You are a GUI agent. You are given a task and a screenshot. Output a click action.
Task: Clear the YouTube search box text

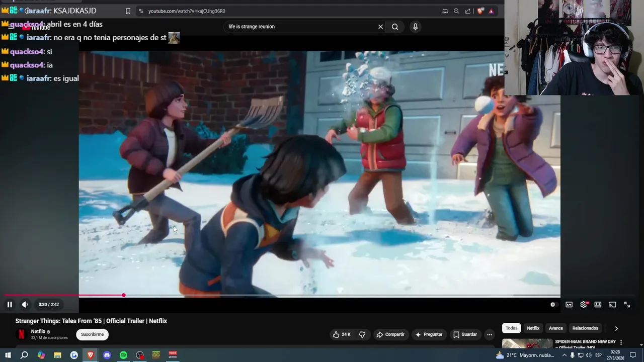pos(380,27)
